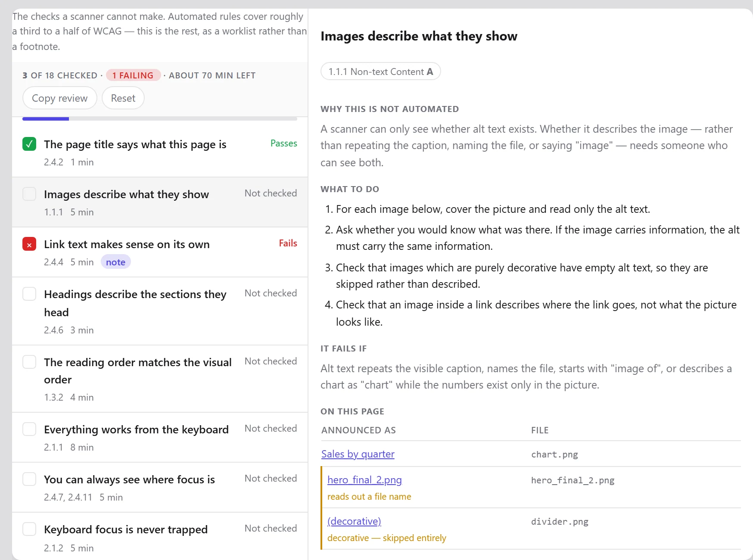Select Link text makes sense on its own item
The width and height of the screenshot is (753, 560).
coord(160,252)
